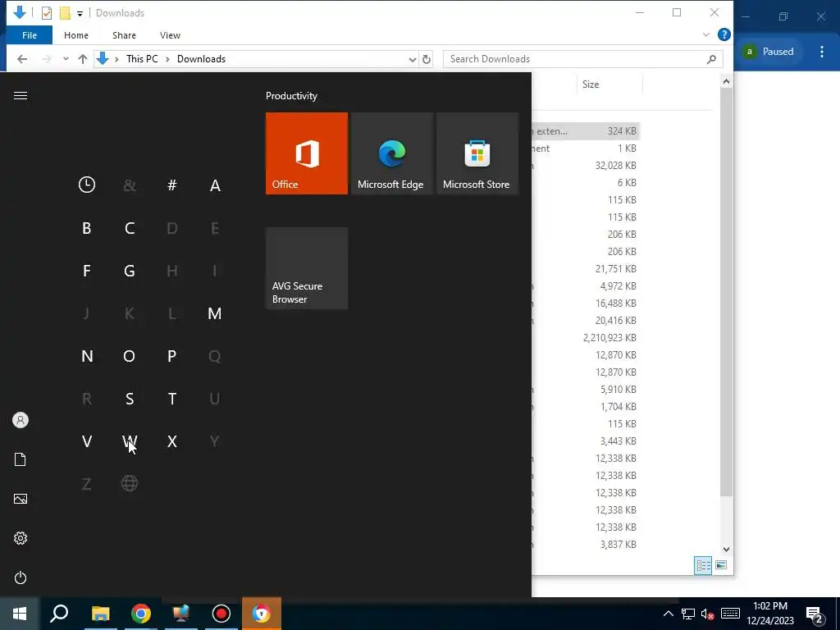Jump to letter B apps
The height and width of the screenshot is (630, 840).
(87, 228)
